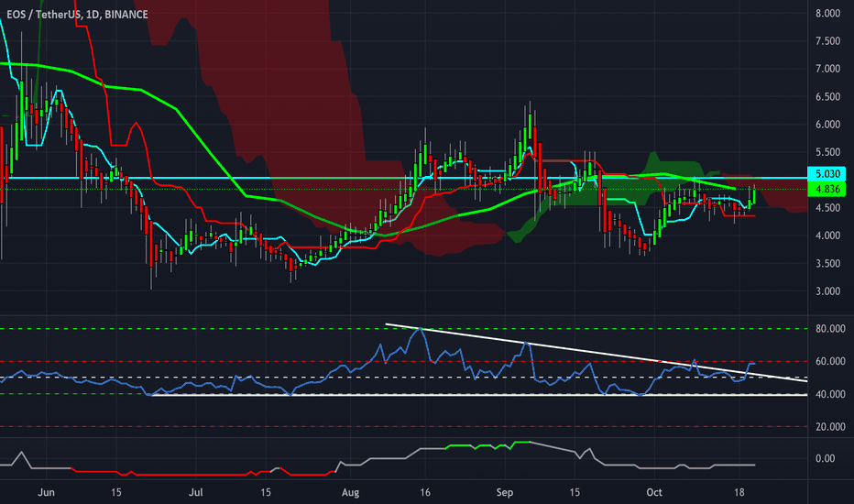Select the Aug label on time axis
Viewport: 854px width, 504px height.
[350, 493]
